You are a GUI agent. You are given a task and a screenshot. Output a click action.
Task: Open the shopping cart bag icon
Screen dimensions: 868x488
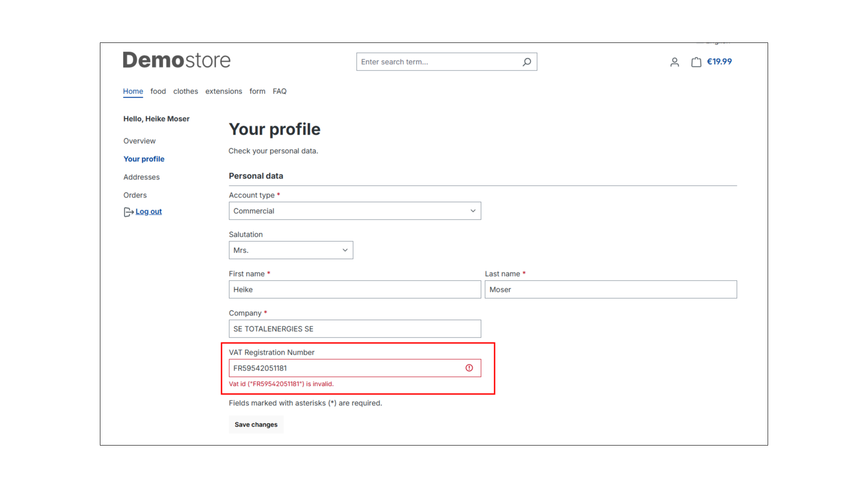coord(696,62)
